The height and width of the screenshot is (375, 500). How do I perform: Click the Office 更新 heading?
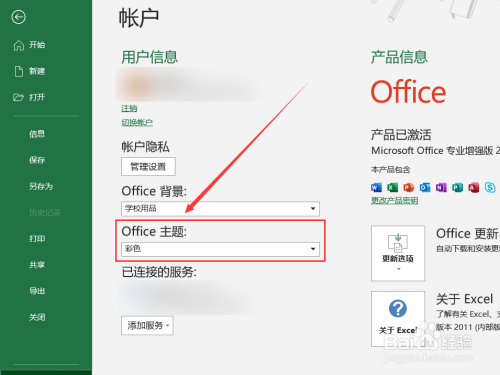(x=467, y=233)
